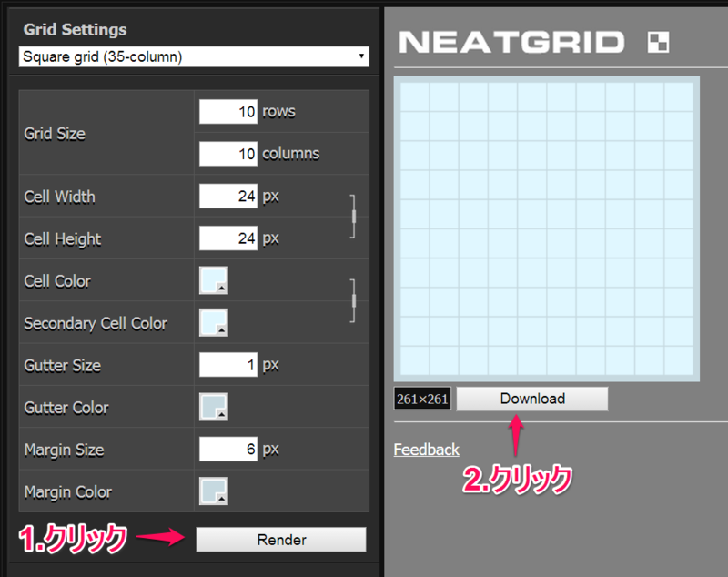Open the Square grid (35-column) preset dropdown
This screenshot has width=728, height=577.
click(x=194, y=56)
